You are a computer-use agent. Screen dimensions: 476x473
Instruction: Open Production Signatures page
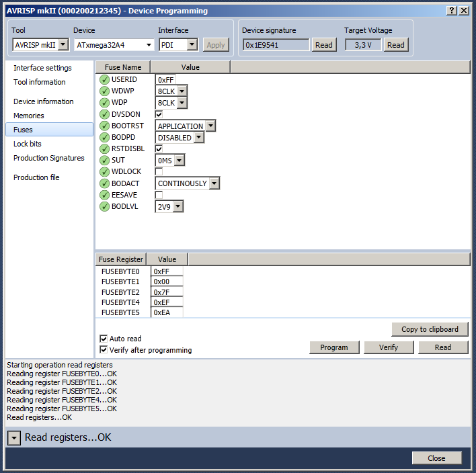[49, 158]
